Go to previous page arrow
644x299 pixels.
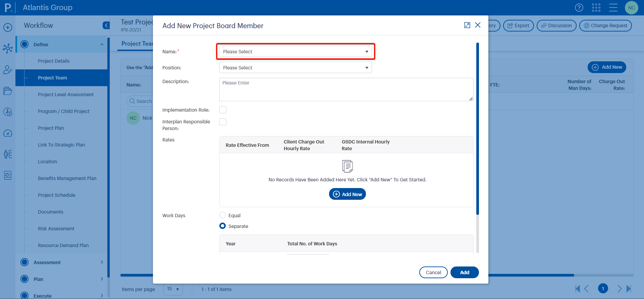[x=586, y=289]
